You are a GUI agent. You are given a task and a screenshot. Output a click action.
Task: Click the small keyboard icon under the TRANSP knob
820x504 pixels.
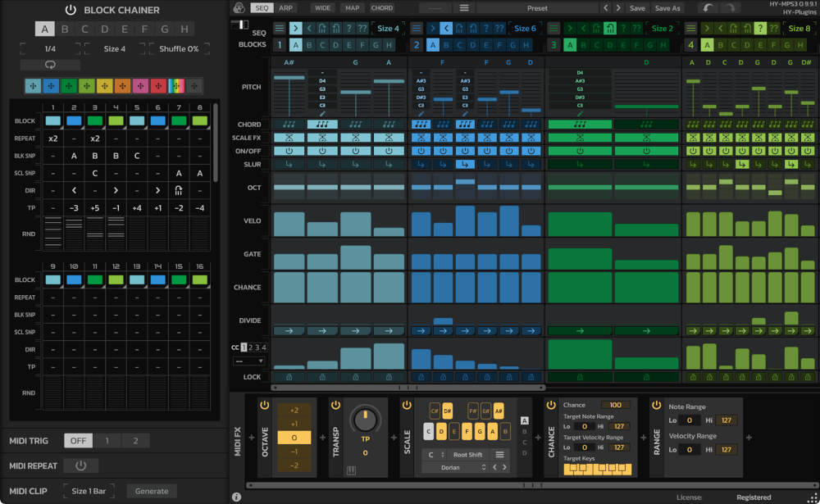351,470
